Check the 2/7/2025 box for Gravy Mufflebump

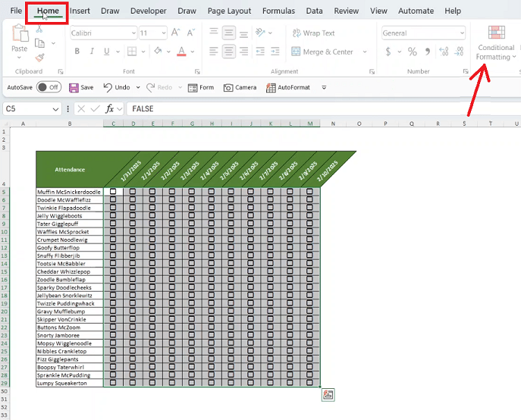(x=250, y=312)
